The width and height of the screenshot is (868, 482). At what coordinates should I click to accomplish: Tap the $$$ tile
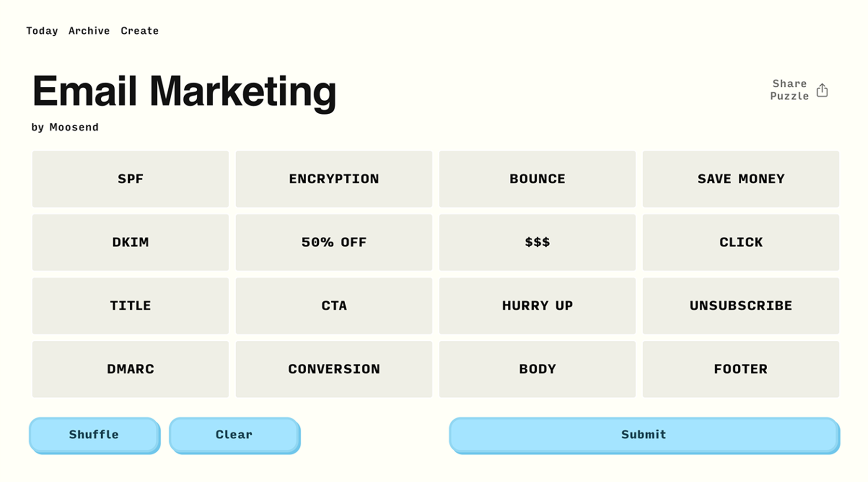(537, 242)
